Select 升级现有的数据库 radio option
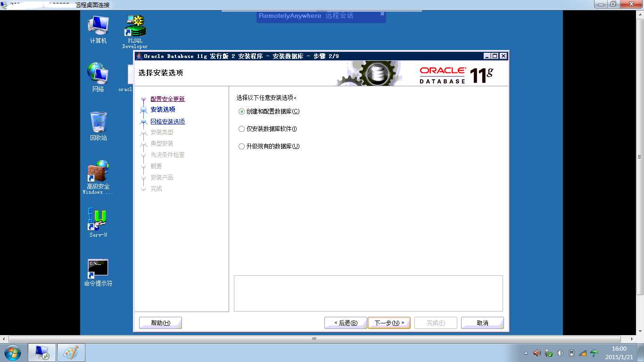The width and height of the screenshot is (644, 362). click(x=242, y=147)
